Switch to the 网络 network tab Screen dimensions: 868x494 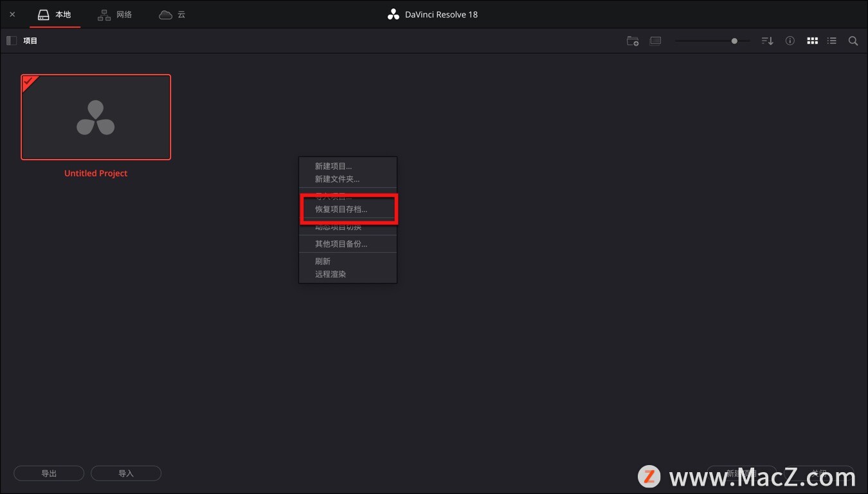[x=115, y=14]
